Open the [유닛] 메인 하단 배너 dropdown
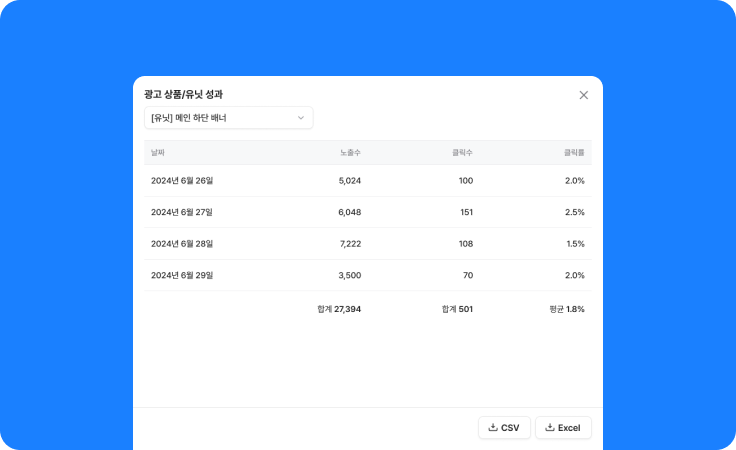 [228, 118]
